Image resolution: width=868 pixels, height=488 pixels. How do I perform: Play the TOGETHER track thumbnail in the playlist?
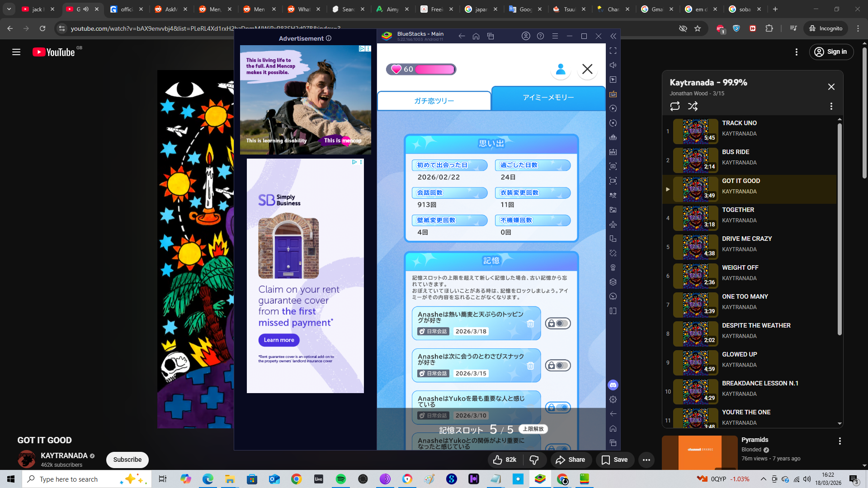[x=695, y=218]
